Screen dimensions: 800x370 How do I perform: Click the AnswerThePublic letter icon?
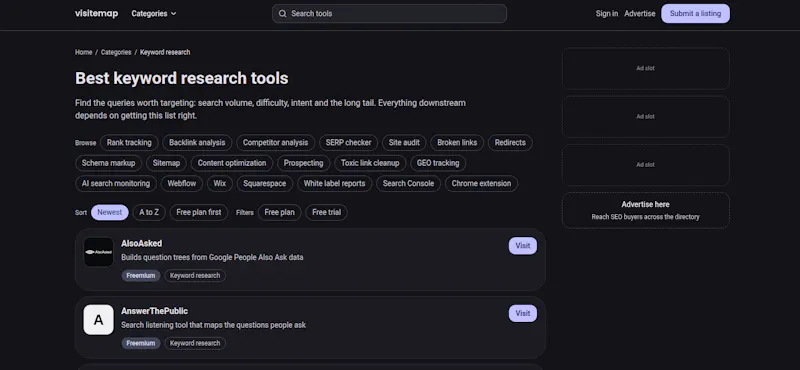coord(98,320)
